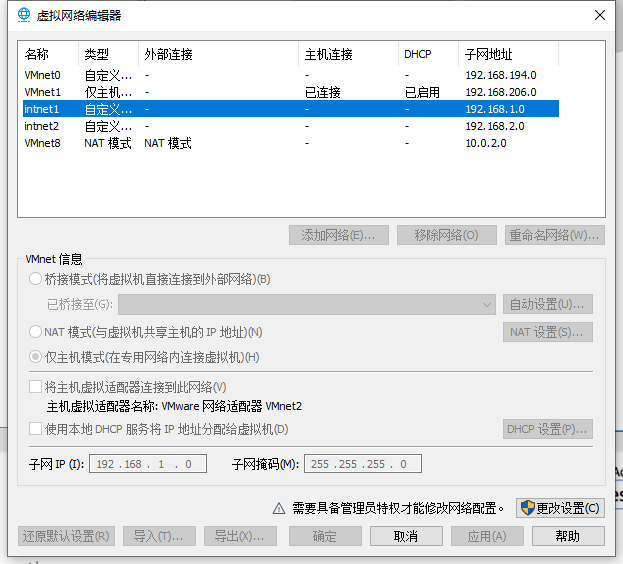Screen dimensions: 623x564
Task: Click subnet address 192.168.206.0
Action: pos(501,92)
